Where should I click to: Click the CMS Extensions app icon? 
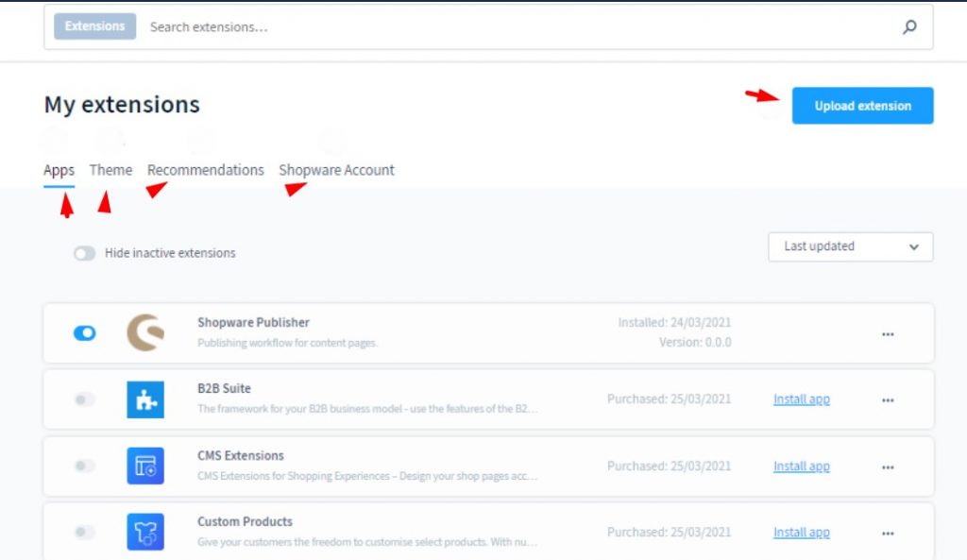(x=145, y=466)
